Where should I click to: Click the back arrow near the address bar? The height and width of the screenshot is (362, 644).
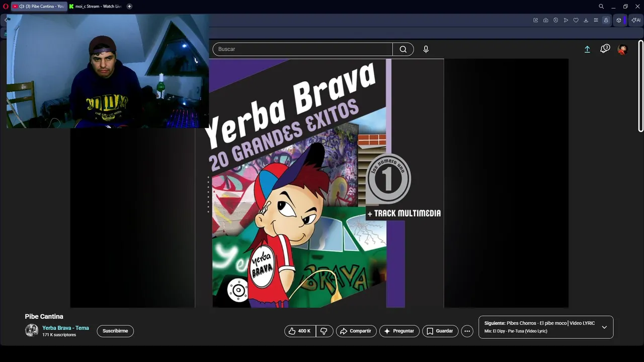pos(6,20)
